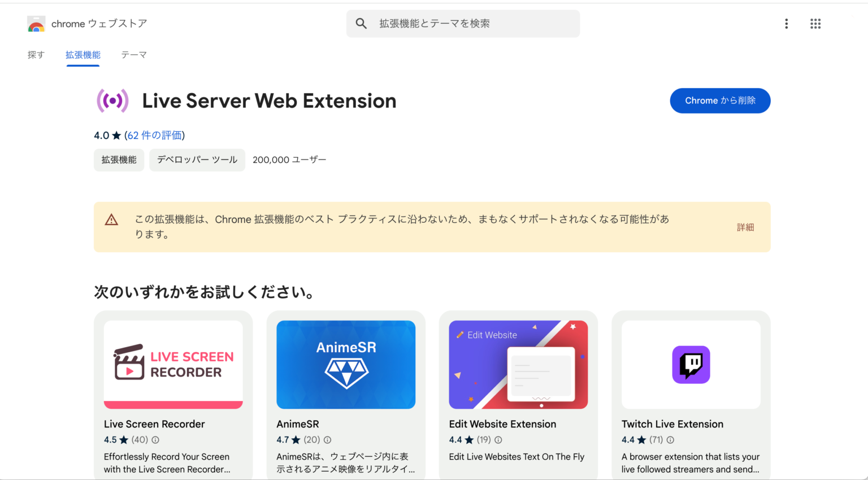Open rating info for Edit Website Extension

tap(497, 439)
